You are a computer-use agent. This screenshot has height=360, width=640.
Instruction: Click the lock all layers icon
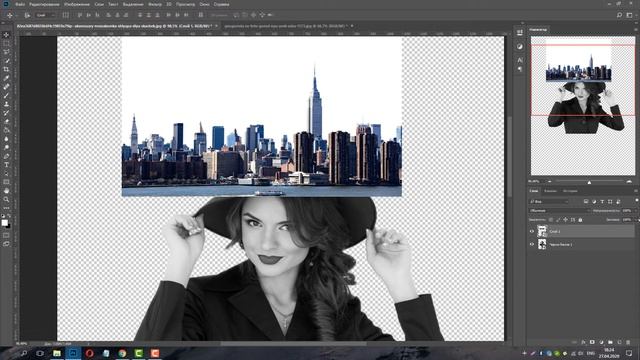(x=580, y=220)
